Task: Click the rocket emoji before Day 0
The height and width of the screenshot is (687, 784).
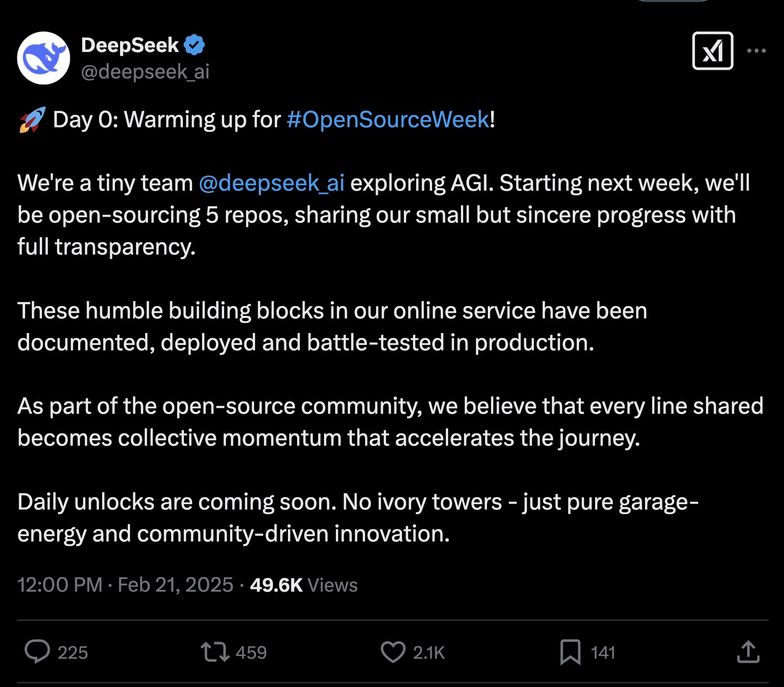Action: pos(32,120)
